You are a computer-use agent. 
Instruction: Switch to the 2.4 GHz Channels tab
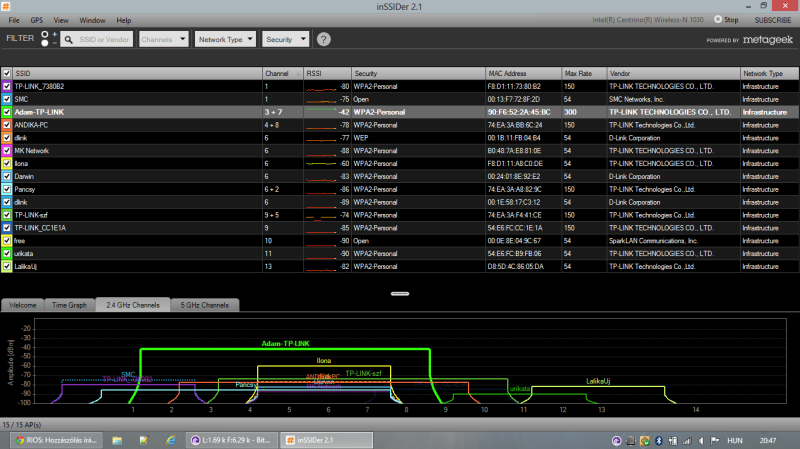click(133, 305)
